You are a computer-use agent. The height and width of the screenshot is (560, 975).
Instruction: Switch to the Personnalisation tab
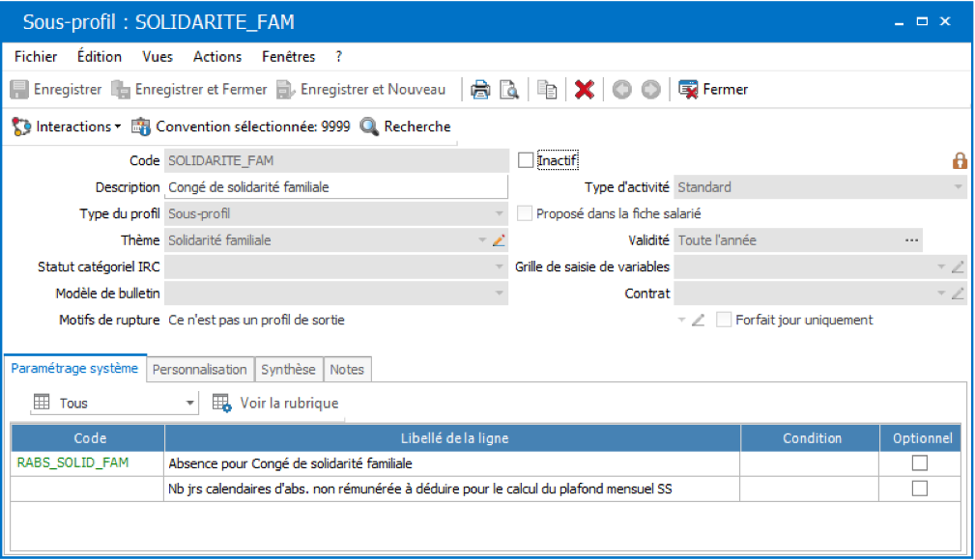pyautogui.click(x=200, y=370)
